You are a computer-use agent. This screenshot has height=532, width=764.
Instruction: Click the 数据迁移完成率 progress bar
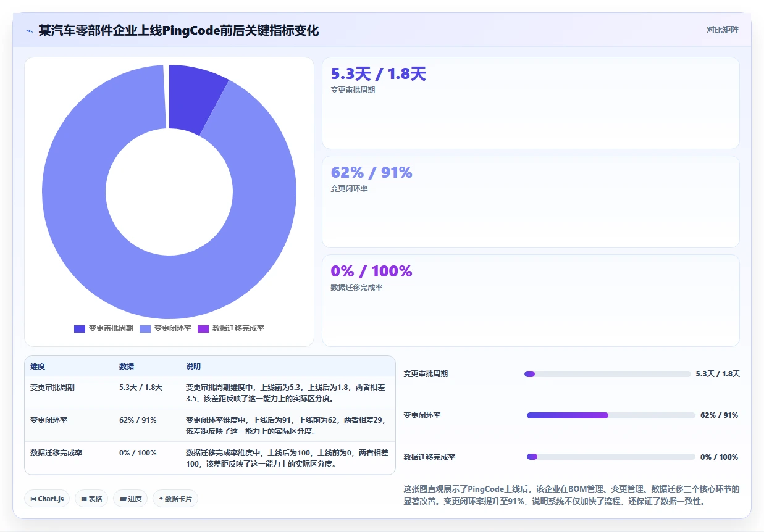click(x=611, y=457)
